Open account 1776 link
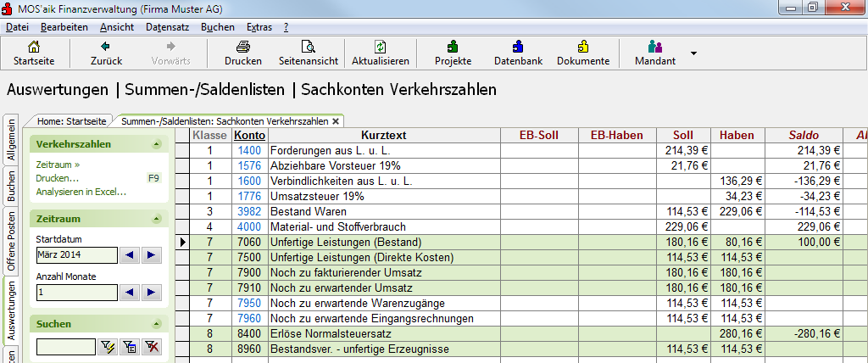 pyautogui.click(x=249, y=196)
